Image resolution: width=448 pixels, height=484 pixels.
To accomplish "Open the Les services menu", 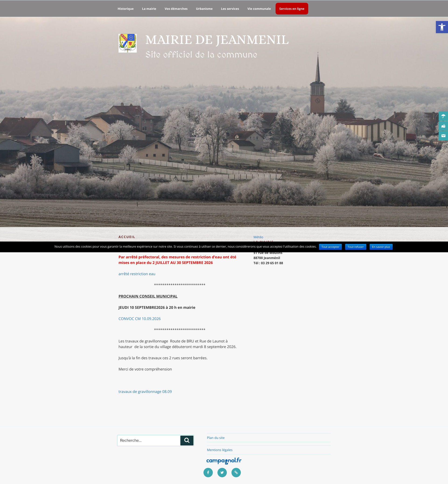I will click(230, 9).
